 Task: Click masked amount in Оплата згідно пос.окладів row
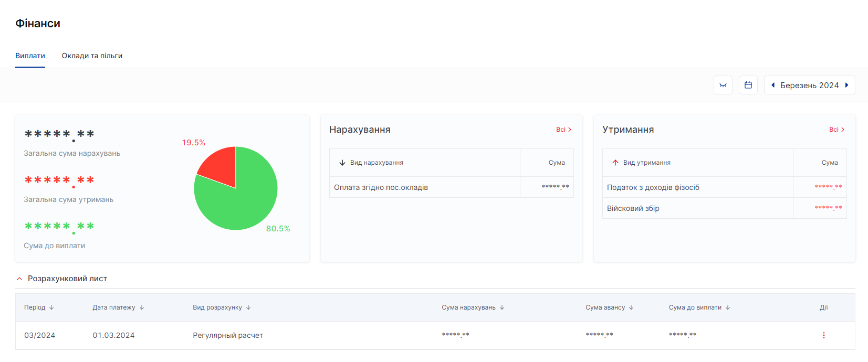555,187
